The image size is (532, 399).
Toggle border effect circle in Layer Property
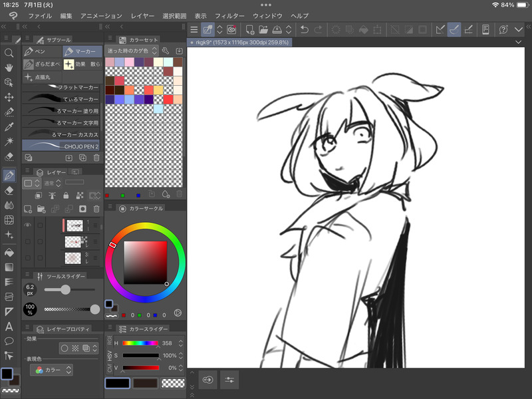point(65,348)
